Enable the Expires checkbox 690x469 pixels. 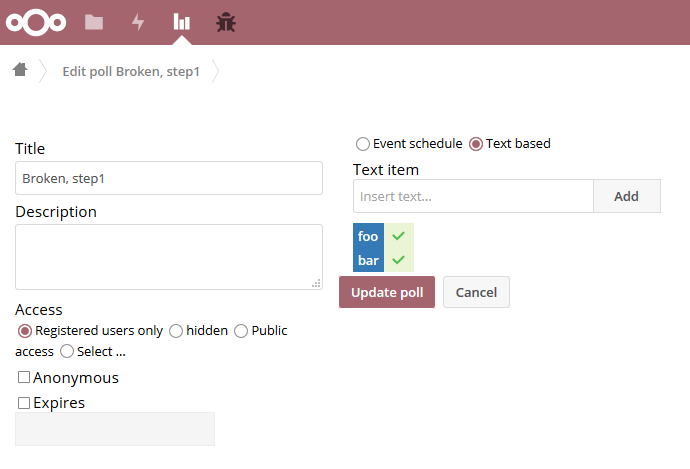24,403
